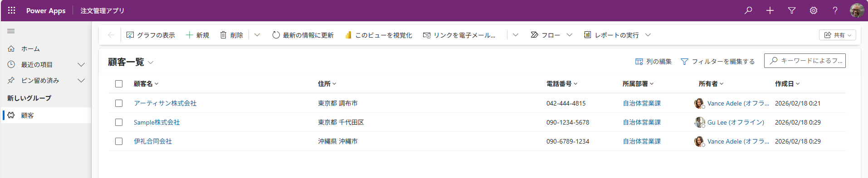868x178 pixels.
Task: Click the 沖縄県 沖縄市 address cell
Action: [338, 141]
